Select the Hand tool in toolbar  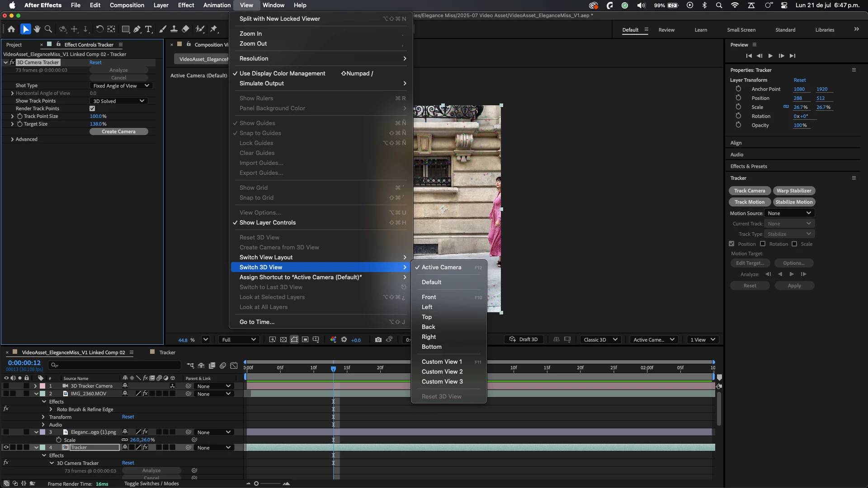click(37, 29)
